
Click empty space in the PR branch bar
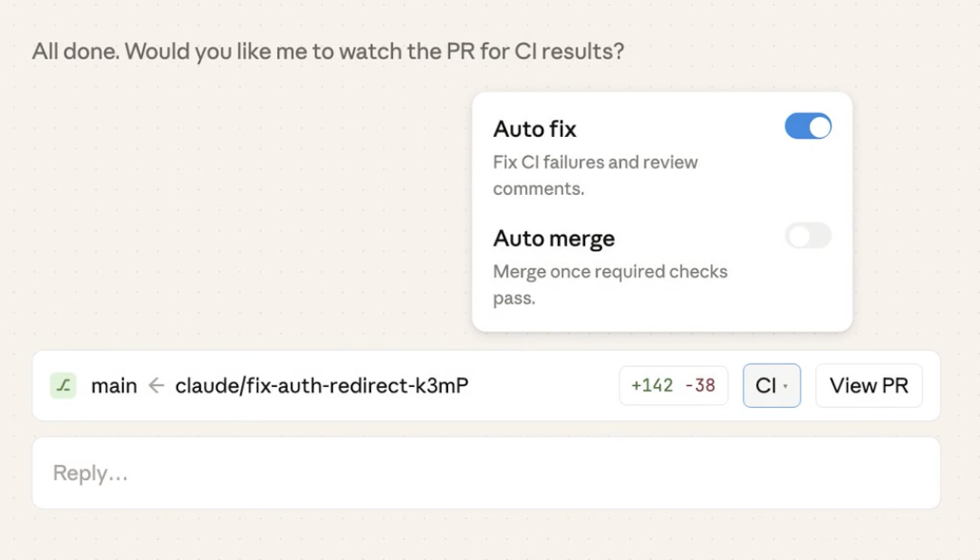[x=543, y=386]
